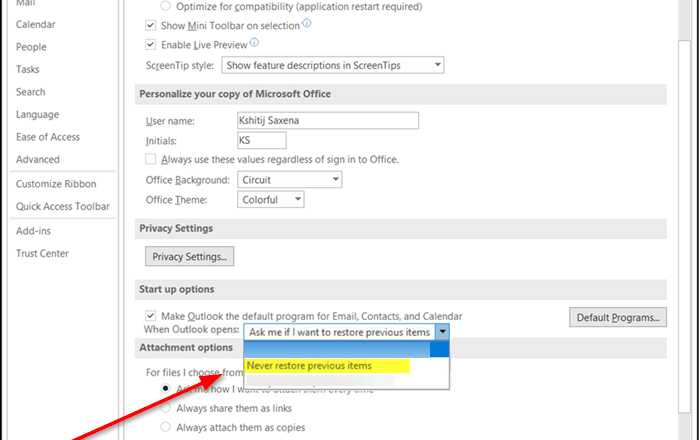Switch to Trust Center category
Screen dimensions: 700x440
[42, 253]
